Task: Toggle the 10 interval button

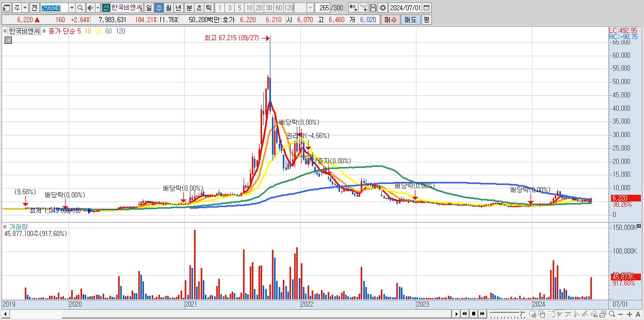Action: coord(249,8)
